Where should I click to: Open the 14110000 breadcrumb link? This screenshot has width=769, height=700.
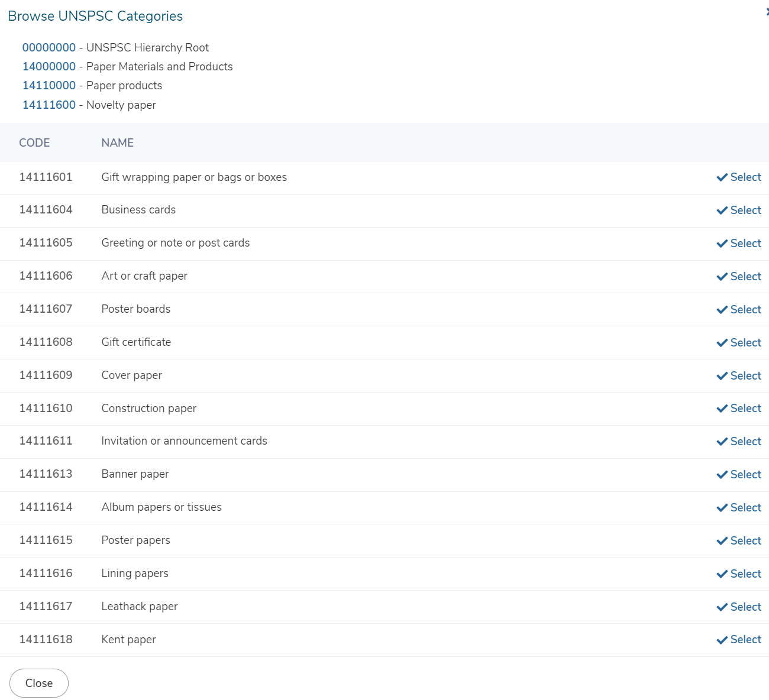(49, 85)
